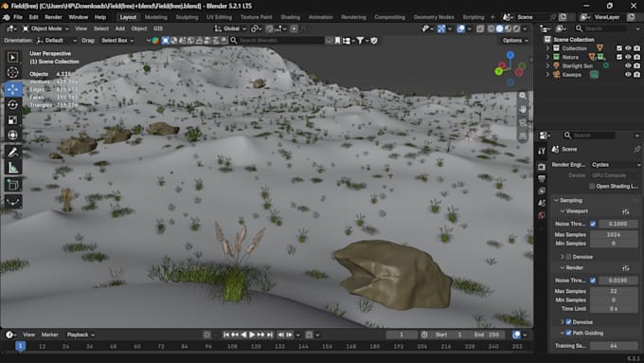Screen dimensions: 644x363
Task: Expand the Starlight Sun tree item
Action: tap(547, 65)
